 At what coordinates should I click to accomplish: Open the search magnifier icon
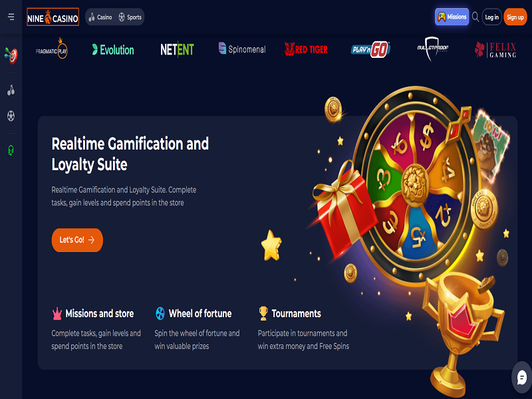pos(475,17)
